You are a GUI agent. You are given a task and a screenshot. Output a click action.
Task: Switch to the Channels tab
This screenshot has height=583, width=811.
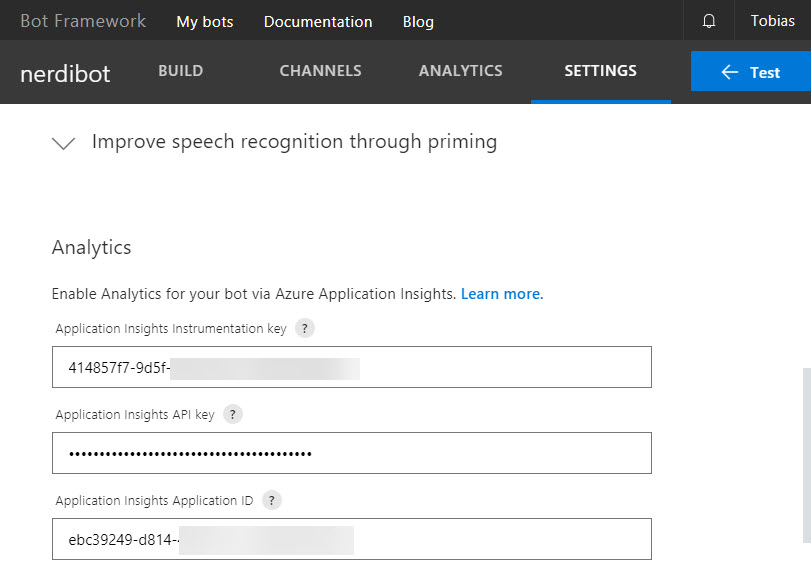320,71
